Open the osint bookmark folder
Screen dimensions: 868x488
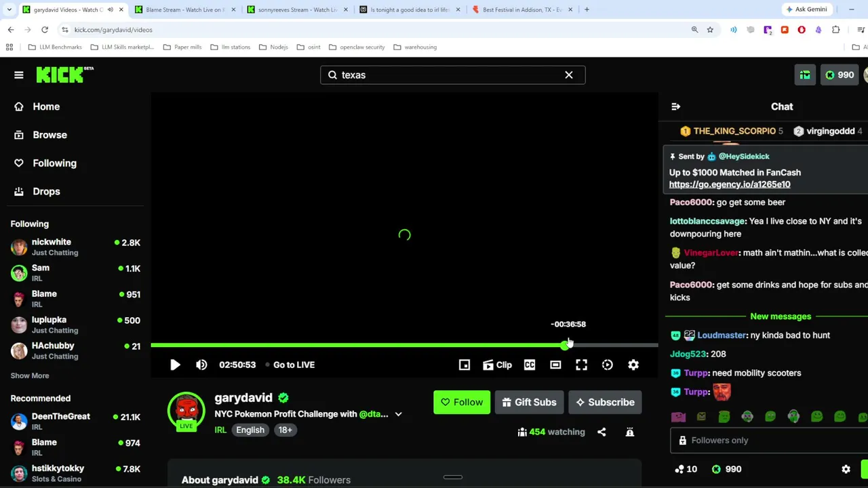pyautogui.click(x=308, y=47)
